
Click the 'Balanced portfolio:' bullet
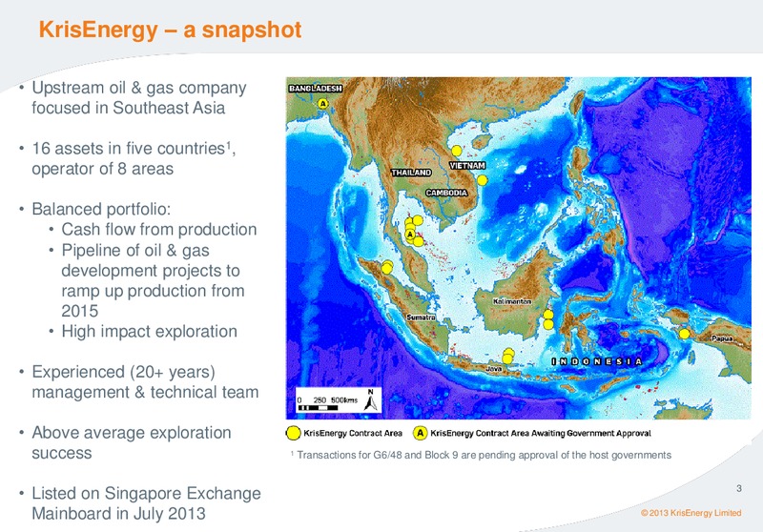point(101,209)
